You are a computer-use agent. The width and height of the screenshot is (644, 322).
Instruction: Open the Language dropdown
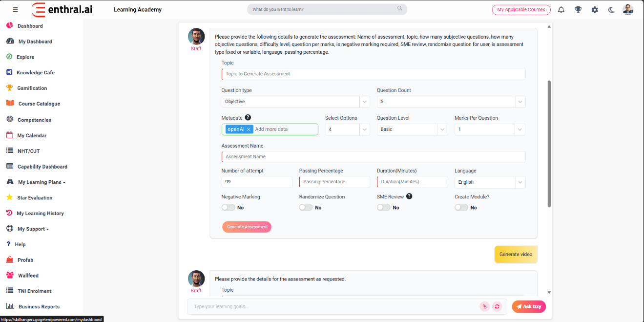(x=490, y=182)
